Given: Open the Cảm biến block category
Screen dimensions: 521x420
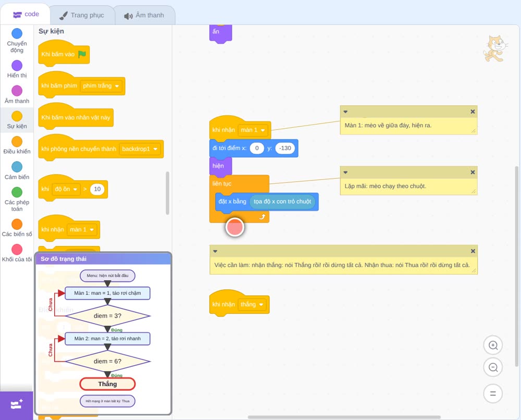Looking at the screenshot, I should click(17, 170).
